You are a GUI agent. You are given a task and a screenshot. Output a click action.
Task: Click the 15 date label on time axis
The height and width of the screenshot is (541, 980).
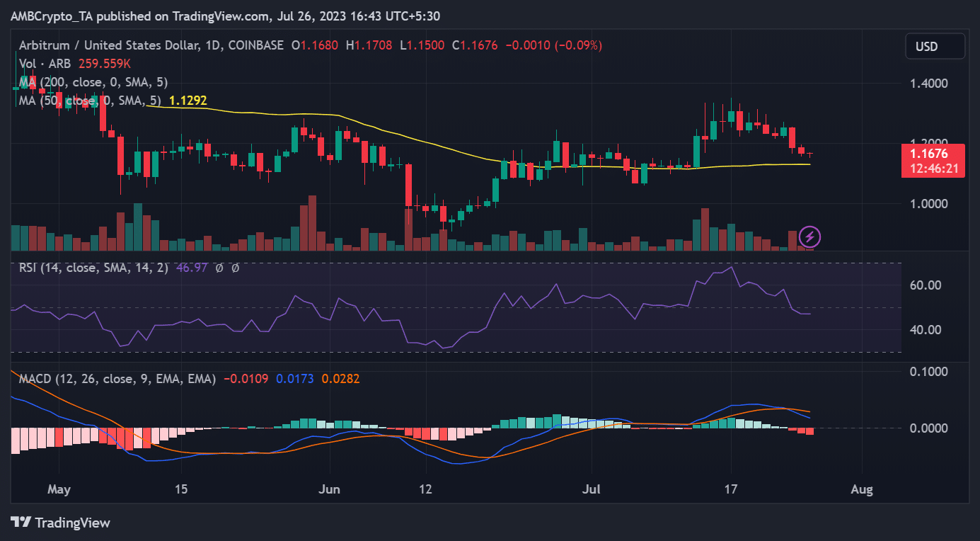click(x=180, y=489)
